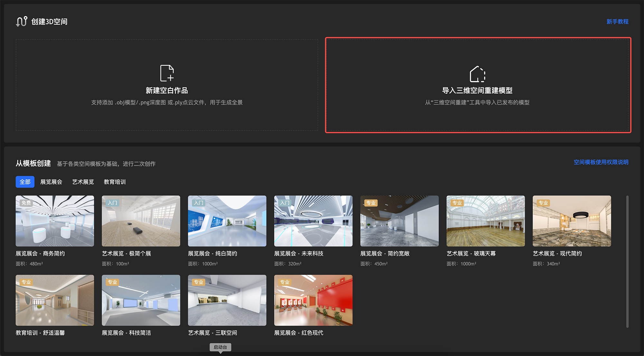Click the 入门 badge on 极简个展 template
This screenshot has height=356, width=644.
(x=112, y=203)
